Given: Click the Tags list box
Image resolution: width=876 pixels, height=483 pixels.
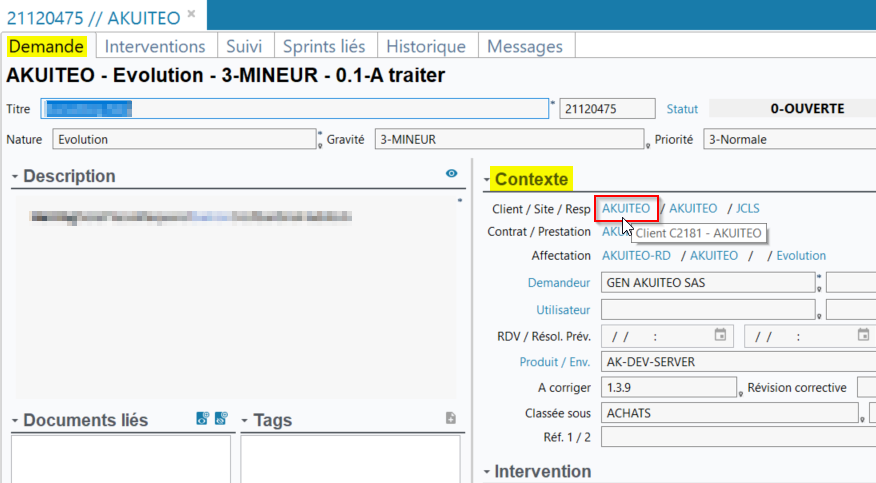Looking at the screenshot, I should (350, 459).
